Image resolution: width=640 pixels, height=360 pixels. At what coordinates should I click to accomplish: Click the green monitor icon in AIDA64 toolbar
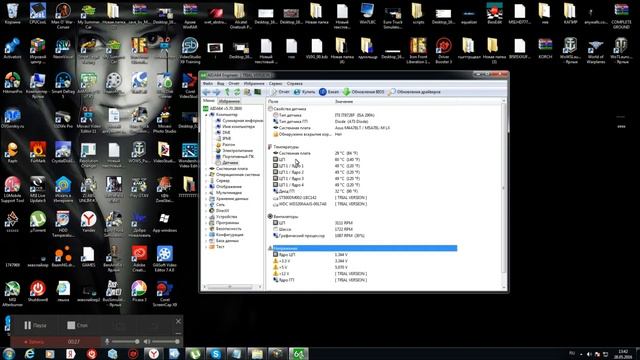pos(258,92)
